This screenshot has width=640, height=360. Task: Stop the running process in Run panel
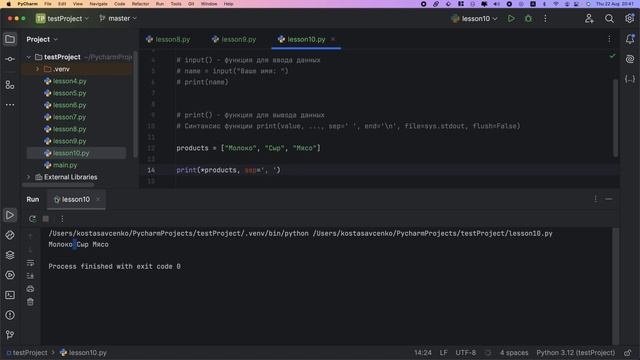46,219
